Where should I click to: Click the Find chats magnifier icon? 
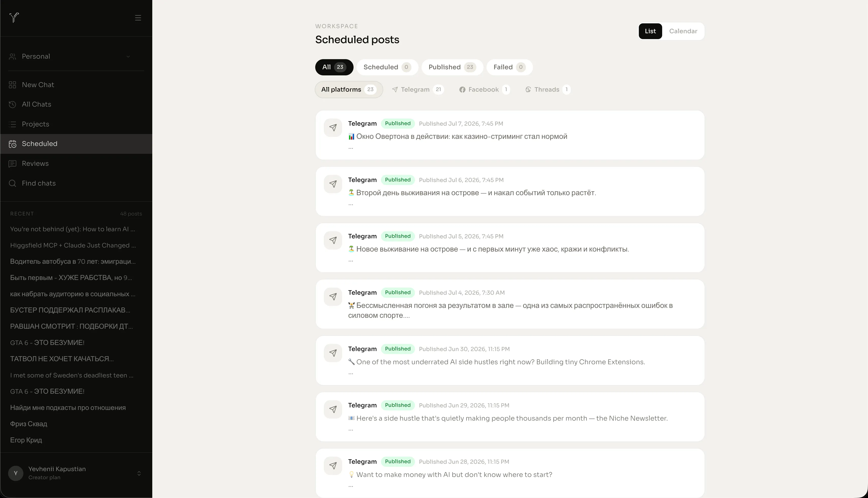coord(12,183)
